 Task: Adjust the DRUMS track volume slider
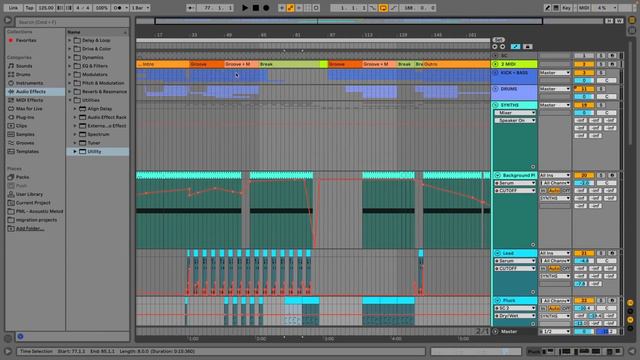pos(584,97)
